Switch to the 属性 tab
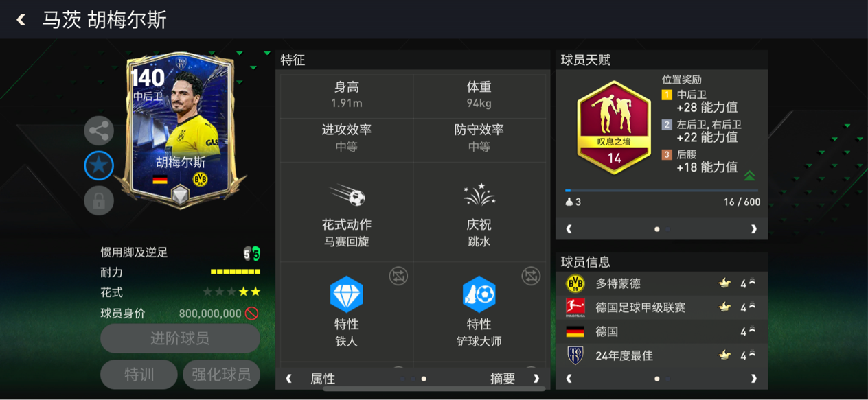The image size is (868, 400). [x=322, y=379]
